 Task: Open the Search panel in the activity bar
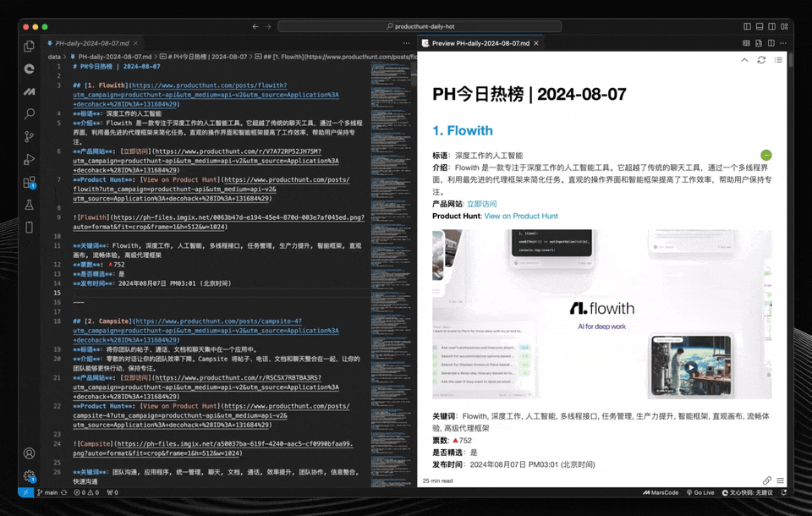click(x=28, y=113)
